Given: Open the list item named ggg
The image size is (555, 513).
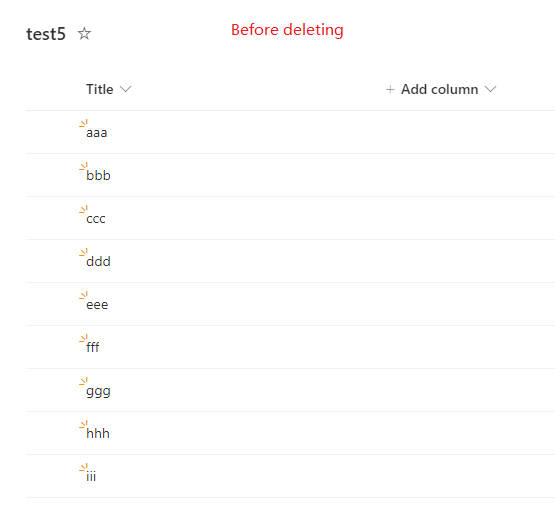Looking at the screenshot, I should pyautogui.click(x=98, y=392).
